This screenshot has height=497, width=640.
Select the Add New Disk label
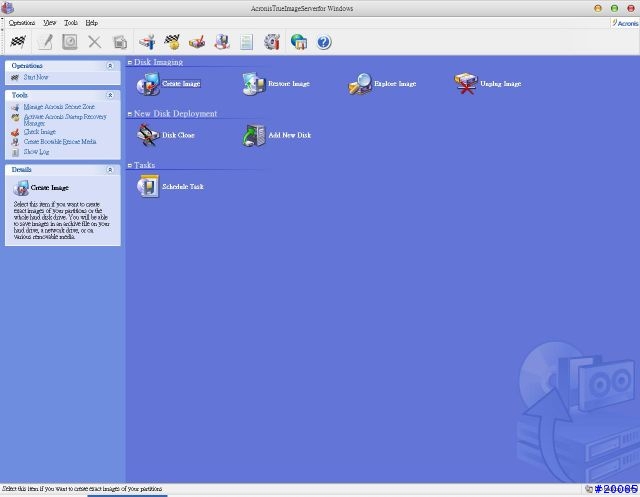coord(290,135)
